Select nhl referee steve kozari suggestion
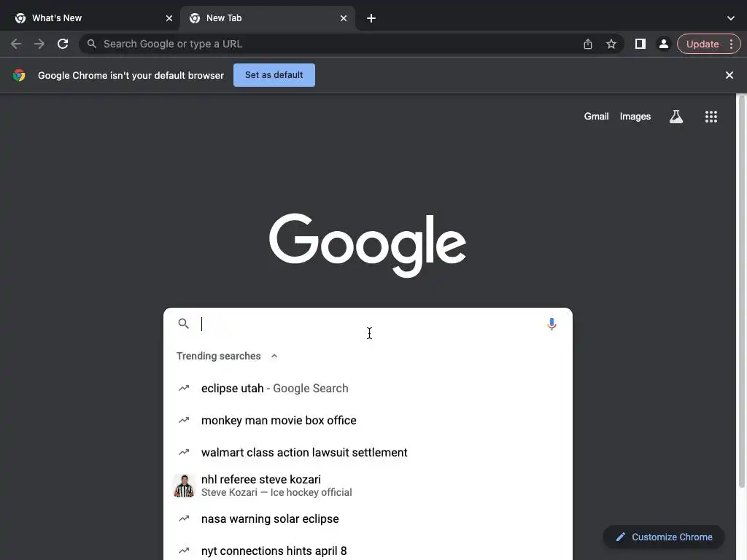 pos(368,486)
